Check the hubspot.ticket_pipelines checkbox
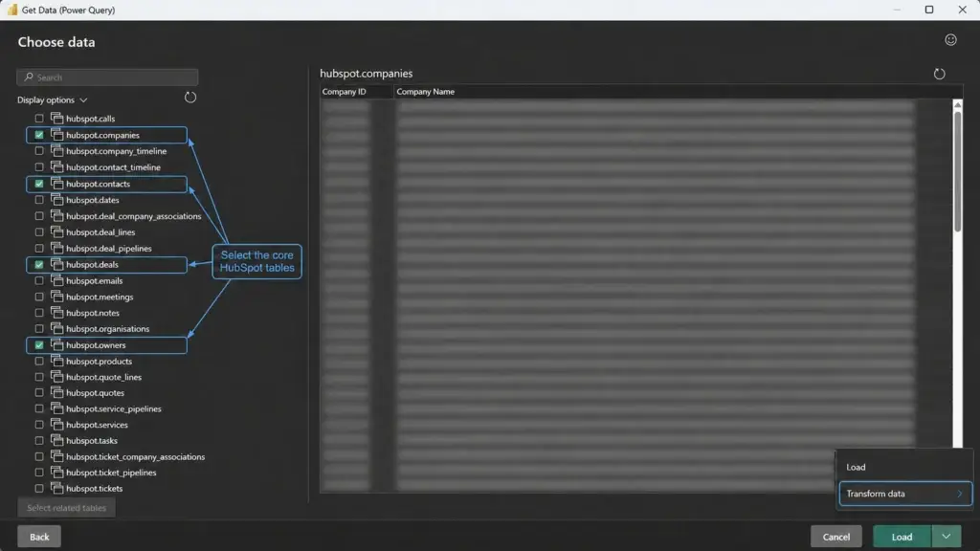Screen dimensions: 980x551 (39, 473)
